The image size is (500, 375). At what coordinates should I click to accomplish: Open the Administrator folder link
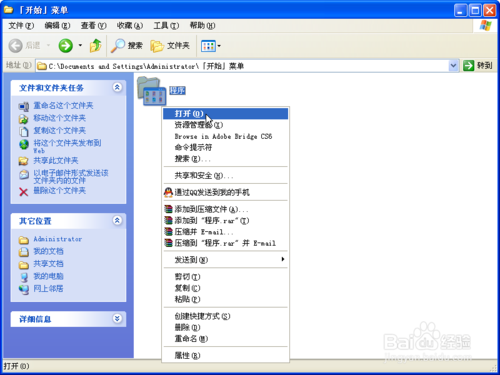58,239
